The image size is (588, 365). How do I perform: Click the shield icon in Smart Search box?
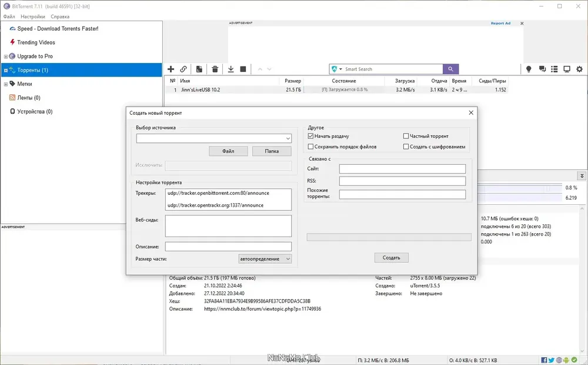point(334,69)
